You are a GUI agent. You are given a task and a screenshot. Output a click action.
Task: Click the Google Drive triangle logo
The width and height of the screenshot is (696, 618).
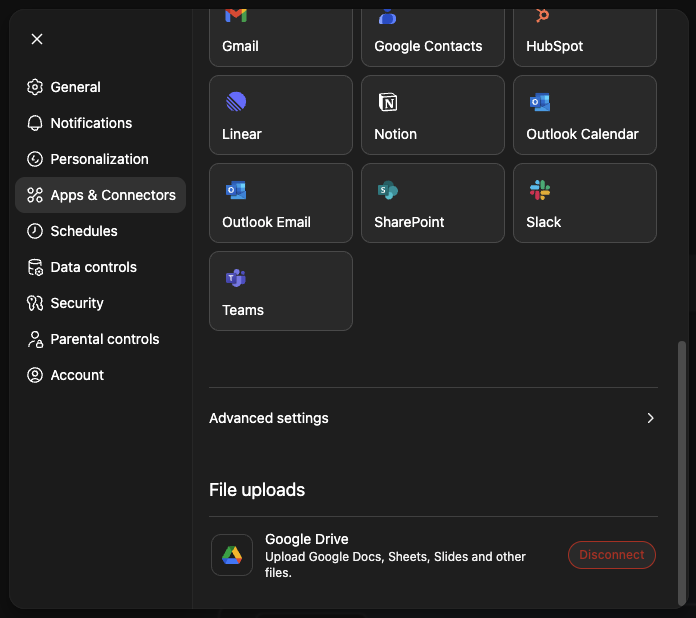pyautogui.click(x=232, y=555)
